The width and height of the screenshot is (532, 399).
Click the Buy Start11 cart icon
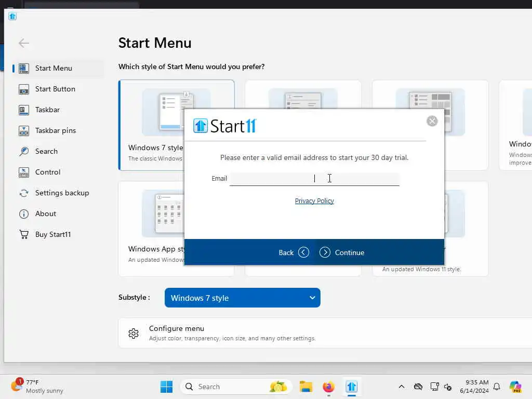[x=24, y=234]
